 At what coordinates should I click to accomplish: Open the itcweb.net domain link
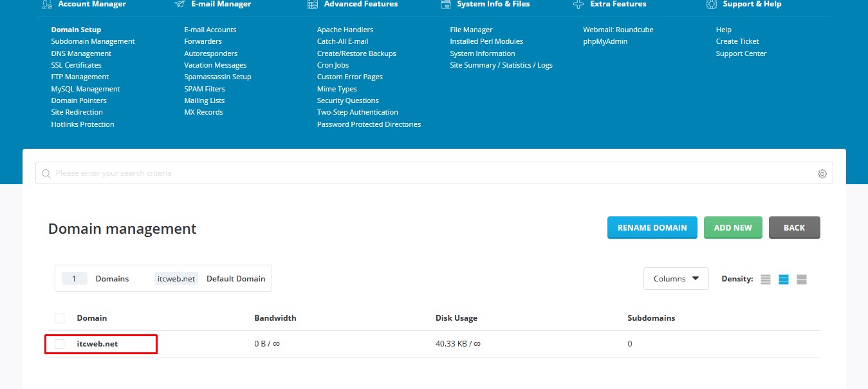[97, 344]
